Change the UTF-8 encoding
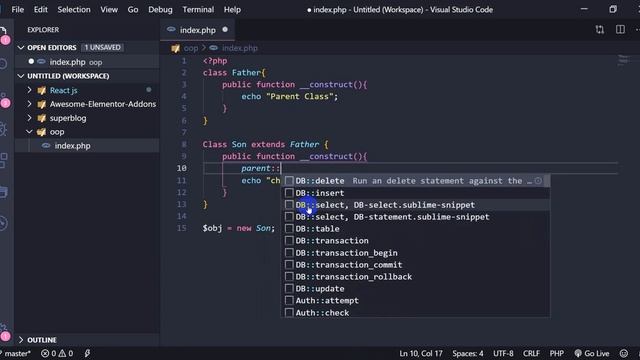Image resolution: width=640 pixels, height=360 pixels. click(x=503, y=353)
